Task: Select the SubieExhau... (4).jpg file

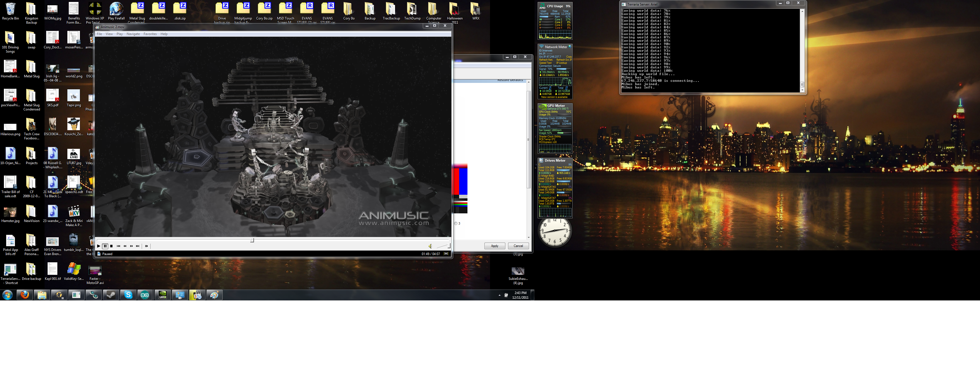Action: (x=518, y=276)
